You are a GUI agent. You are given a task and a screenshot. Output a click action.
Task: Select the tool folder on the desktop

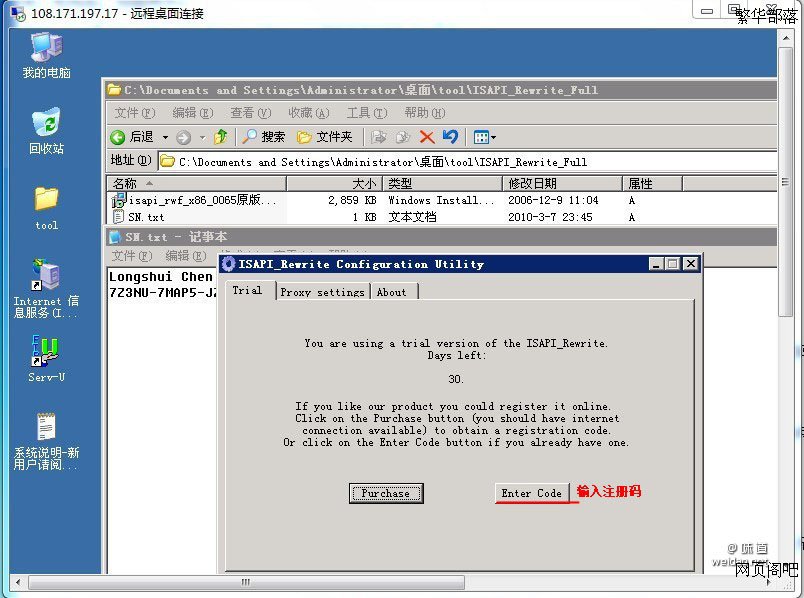coord(46,208)
